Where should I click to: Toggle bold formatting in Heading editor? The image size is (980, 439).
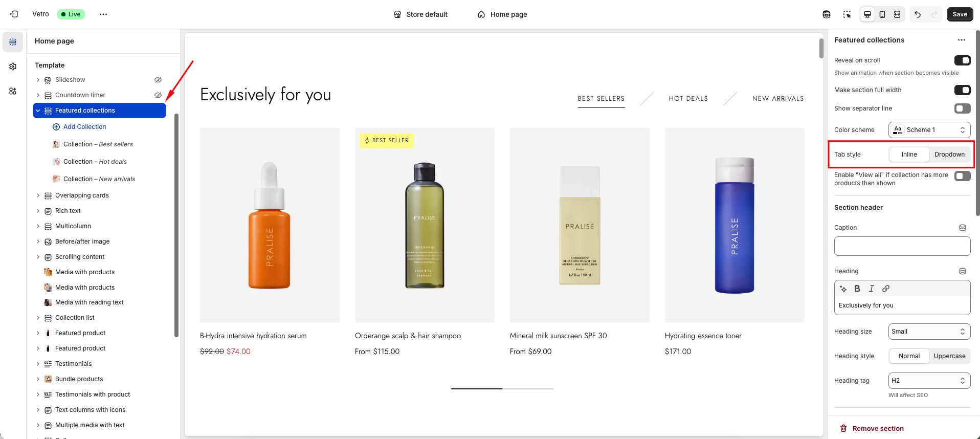[857, 289]
